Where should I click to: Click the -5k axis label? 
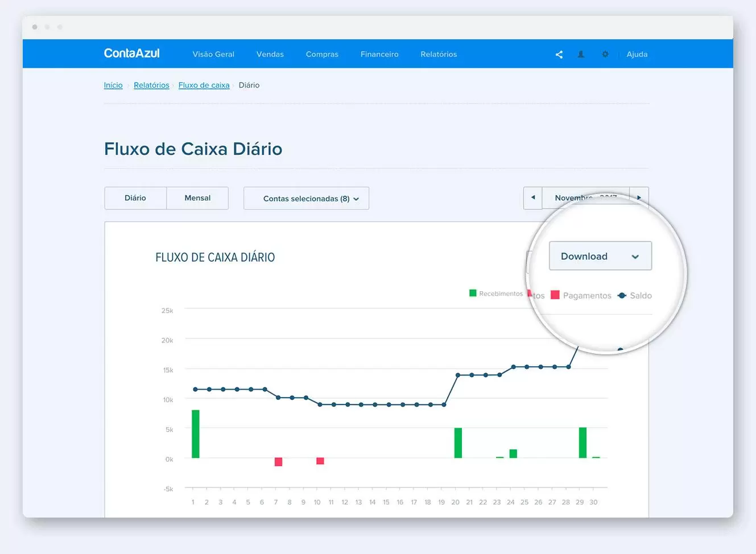pos(168,489)
